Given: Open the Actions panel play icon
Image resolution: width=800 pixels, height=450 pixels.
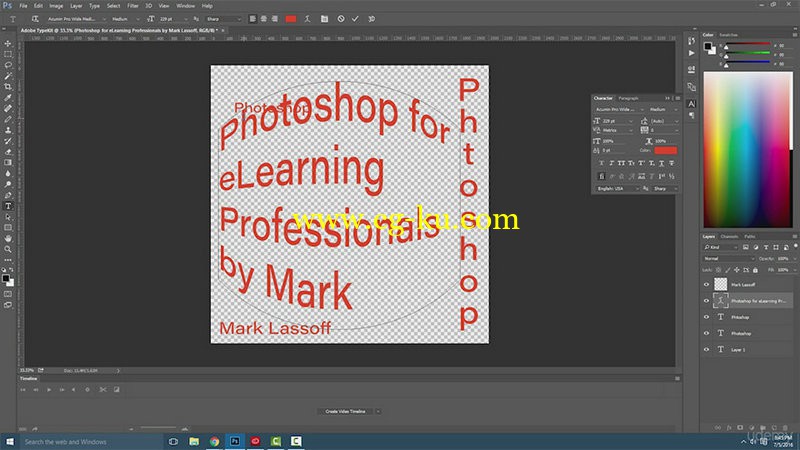Looking at the screenshot, I should 691,53.
